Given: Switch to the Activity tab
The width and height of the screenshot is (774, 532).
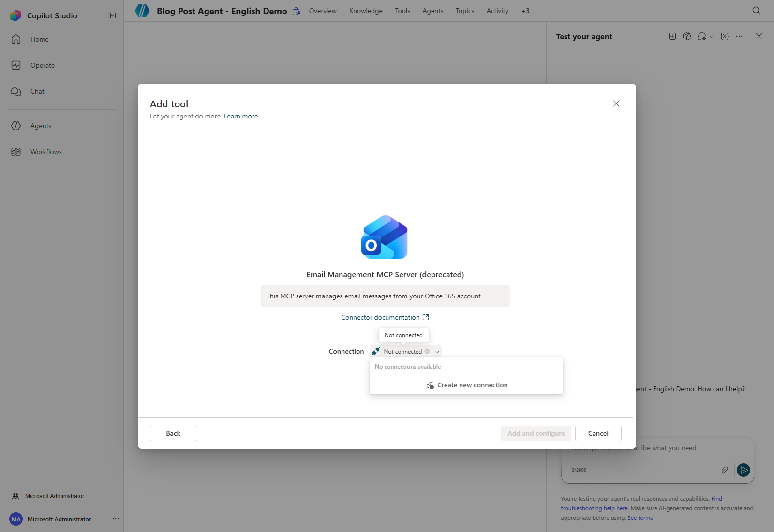Looking at the screenshot, I should 497,11.
